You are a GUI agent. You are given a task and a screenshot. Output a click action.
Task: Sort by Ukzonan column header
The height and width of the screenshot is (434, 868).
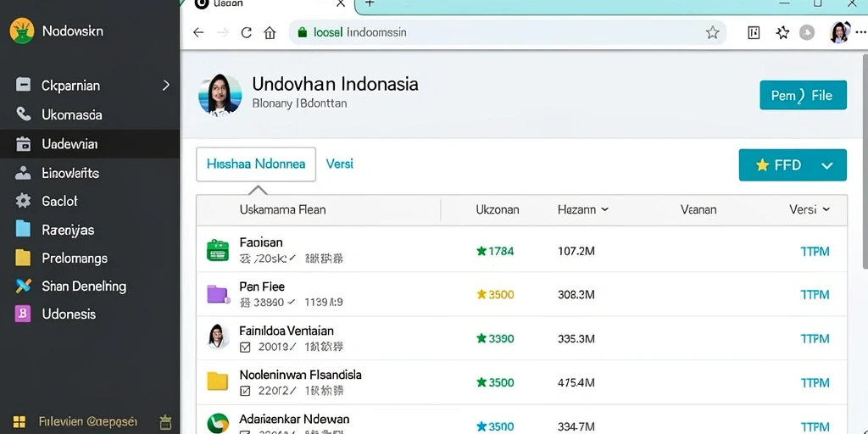point(497,210)
